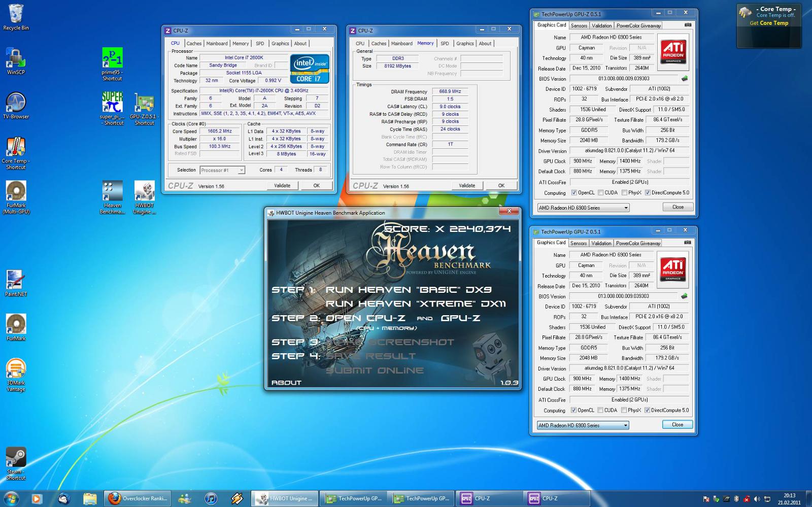The width and height of the screenshot is (812, 507).
Task: Open the Recycle Bin desktop icon
Action: [16, 17]
